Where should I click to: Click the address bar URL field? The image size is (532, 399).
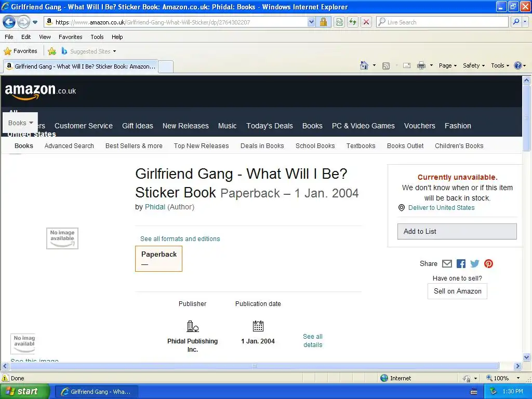click(x=175, y=22)
